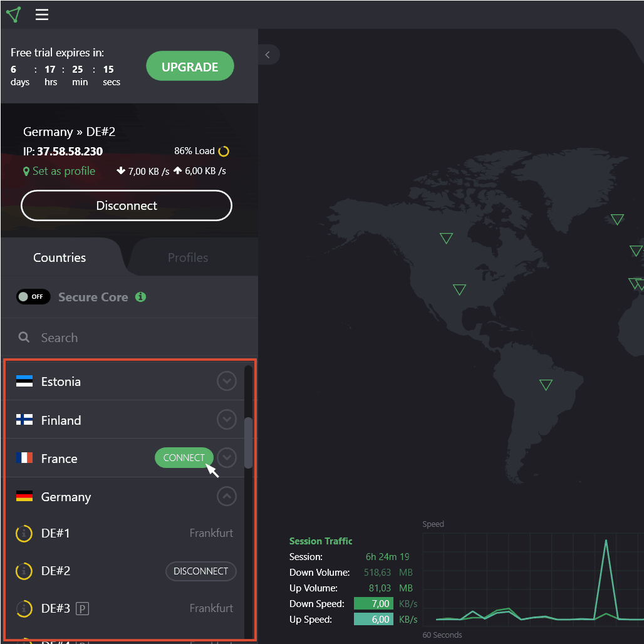Switch to the Countries tab

tap(60, 257)
